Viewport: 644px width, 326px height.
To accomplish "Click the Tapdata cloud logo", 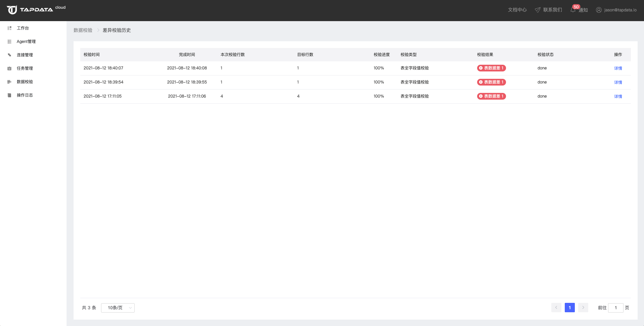I will (x=36, y=10).
